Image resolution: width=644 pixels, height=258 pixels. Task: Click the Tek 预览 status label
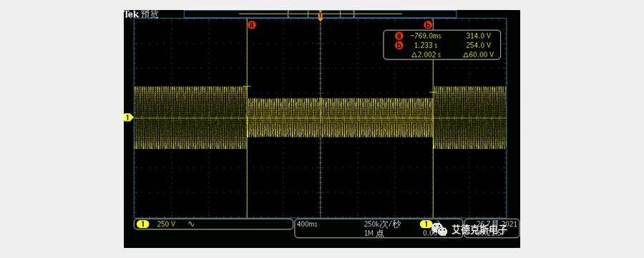[141, 14]
